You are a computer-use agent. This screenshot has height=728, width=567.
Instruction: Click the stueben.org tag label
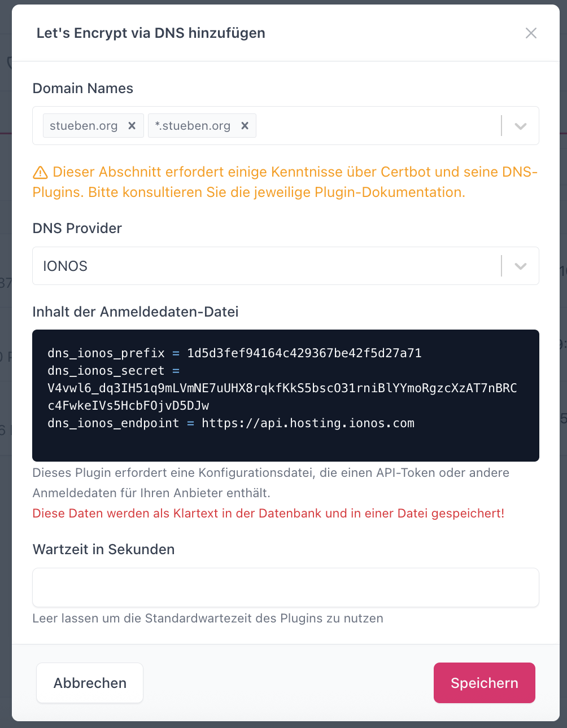(84, 126)
